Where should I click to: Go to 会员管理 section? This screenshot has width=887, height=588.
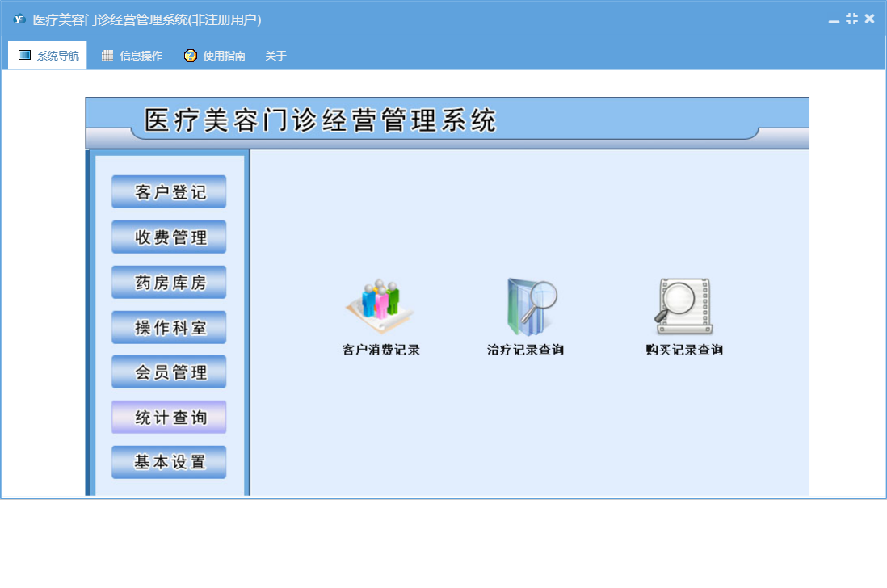point(169,372)
